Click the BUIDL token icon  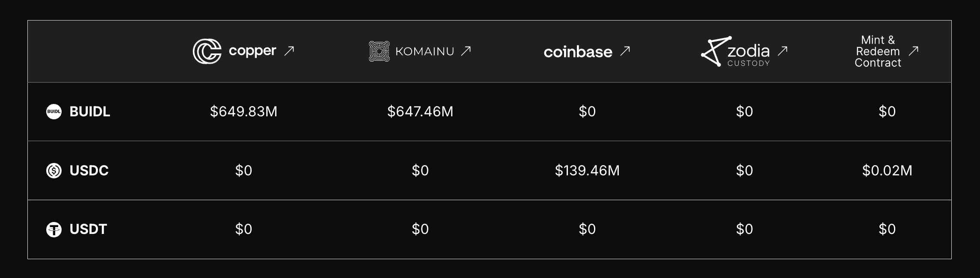pos(54,112)
